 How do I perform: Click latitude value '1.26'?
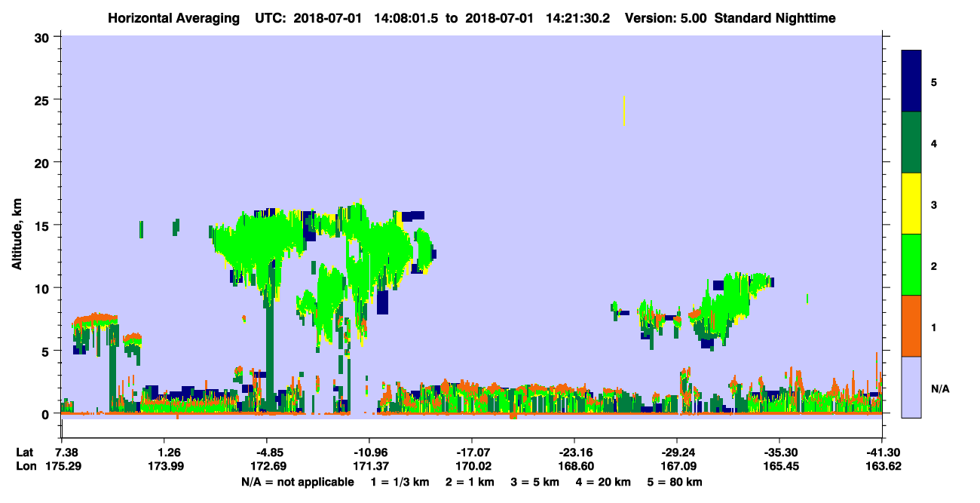pos(166,452)
